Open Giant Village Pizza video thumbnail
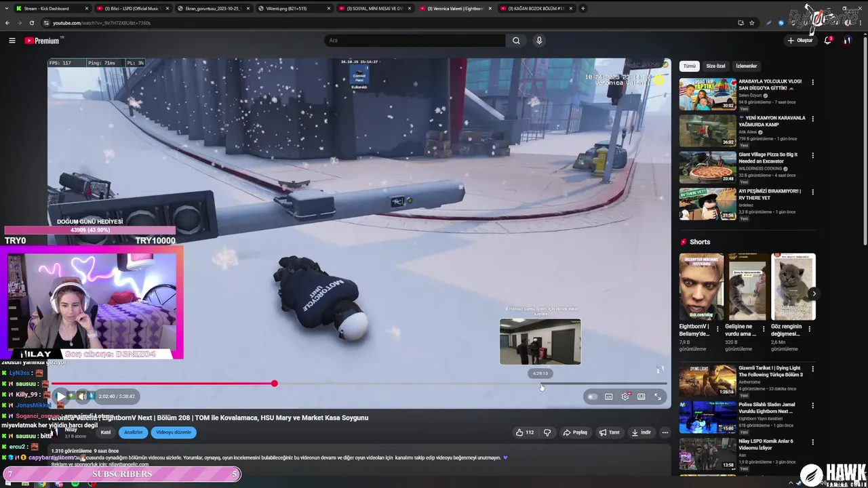868x488 pixels. point(708,167)
